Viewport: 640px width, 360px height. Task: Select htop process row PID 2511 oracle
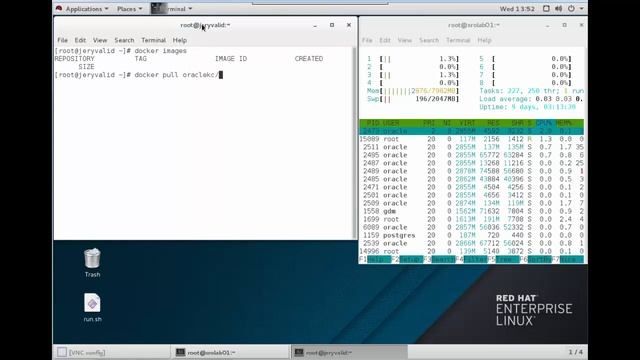[471, 147]
